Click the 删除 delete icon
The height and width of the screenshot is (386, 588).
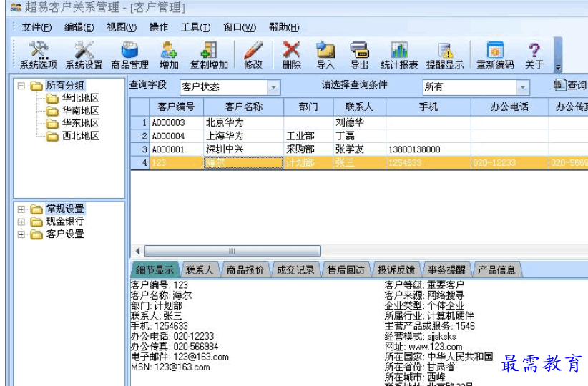[x=291, y=55]
